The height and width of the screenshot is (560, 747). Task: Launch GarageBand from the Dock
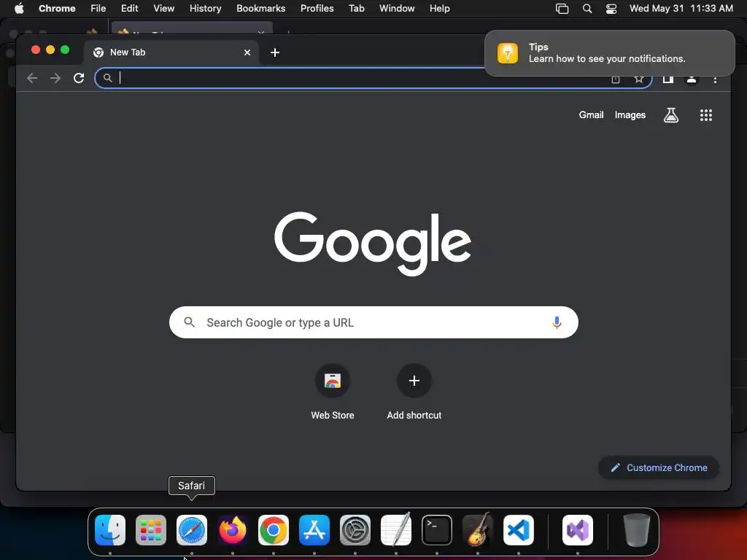pos(478,529)
